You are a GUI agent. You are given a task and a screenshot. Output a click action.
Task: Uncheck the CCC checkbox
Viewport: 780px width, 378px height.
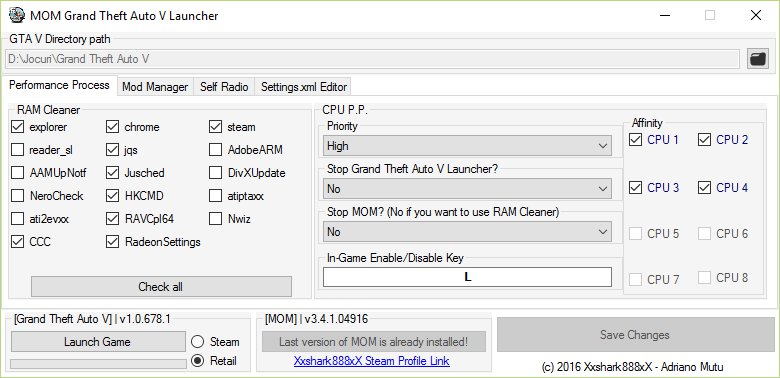(x=17, y=242)
